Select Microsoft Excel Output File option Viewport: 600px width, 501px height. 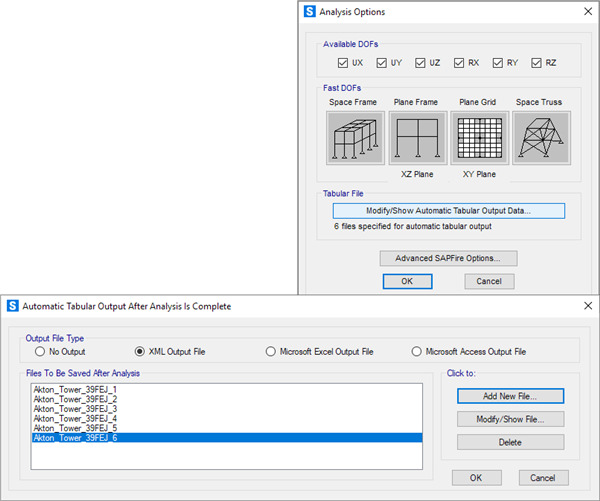tap(272, 352)
